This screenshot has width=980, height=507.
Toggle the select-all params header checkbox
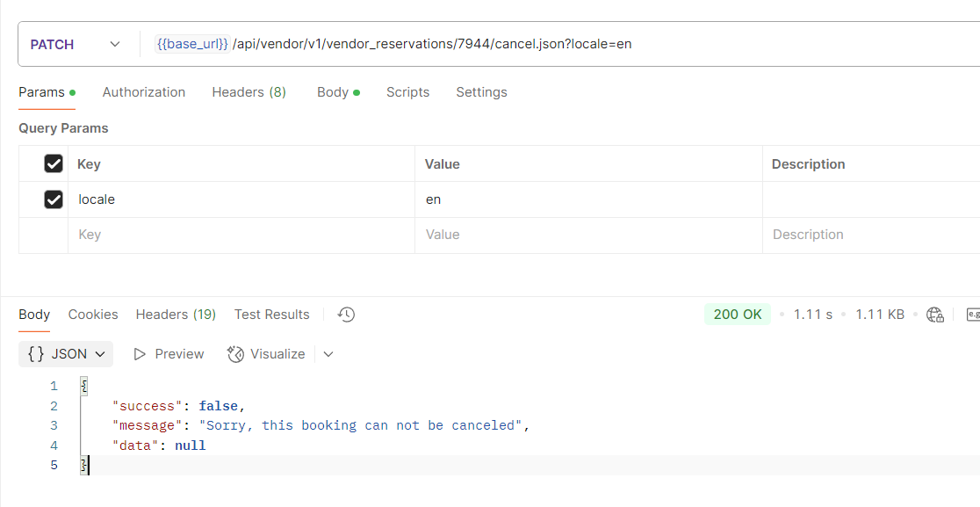point(54,163)
